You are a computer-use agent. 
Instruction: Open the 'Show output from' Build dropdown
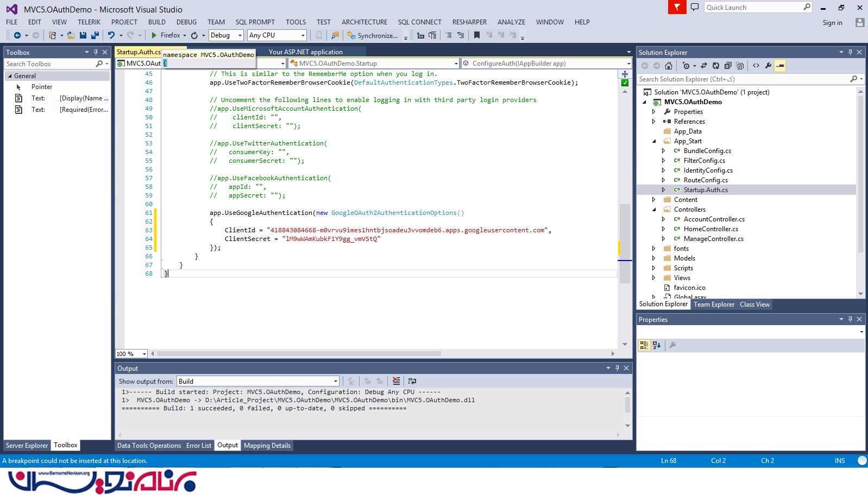257,381
